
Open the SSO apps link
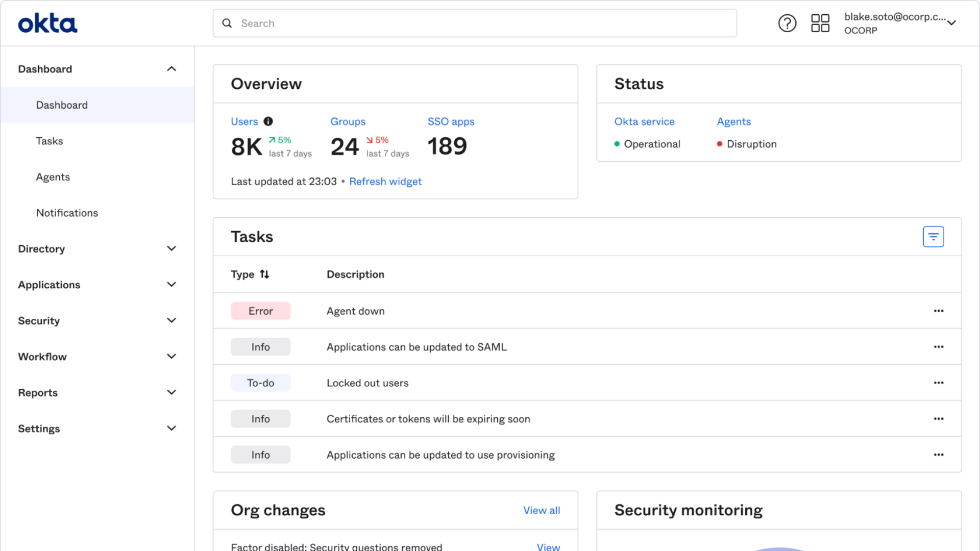tap(451, 121)
